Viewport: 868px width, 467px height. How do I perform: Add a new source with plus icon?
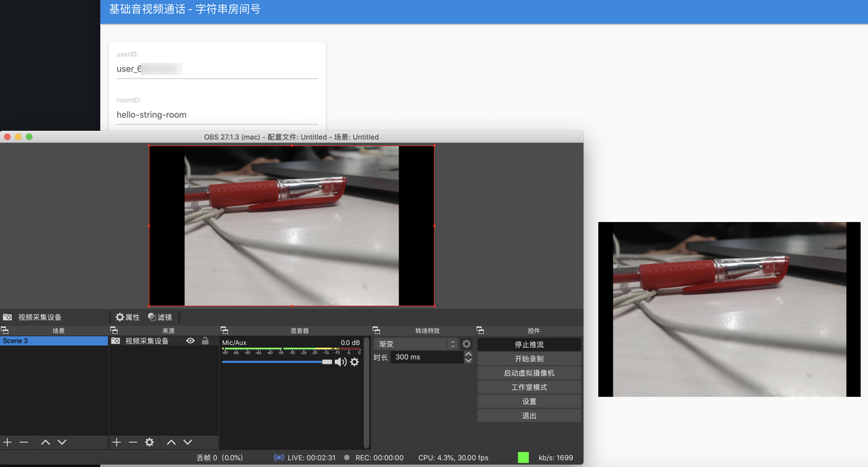(116, 442)
